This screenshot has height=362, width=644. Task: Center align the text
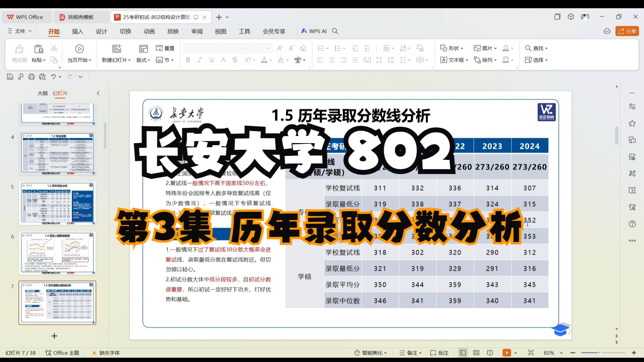pos(332,60)
